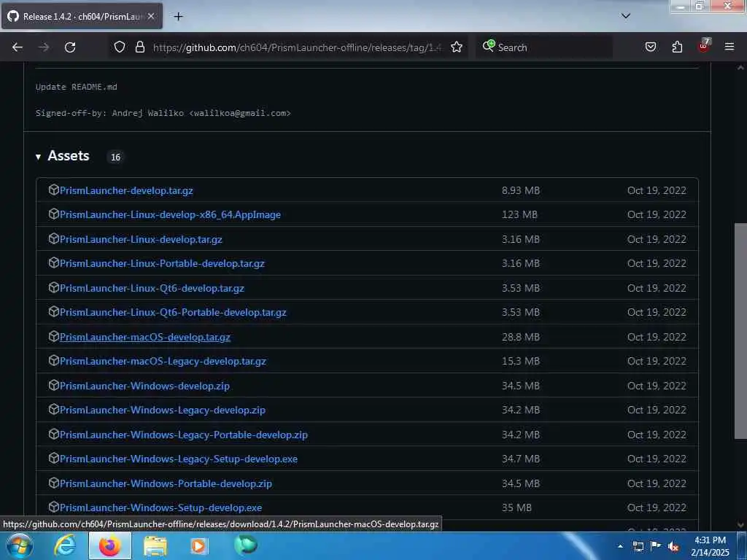Open the Firefox hamburger menu

(729, 47)
